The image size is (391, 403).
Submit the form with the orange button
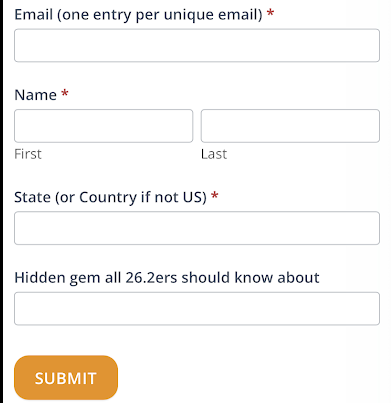pyautogui.click(x=66, y=377)
